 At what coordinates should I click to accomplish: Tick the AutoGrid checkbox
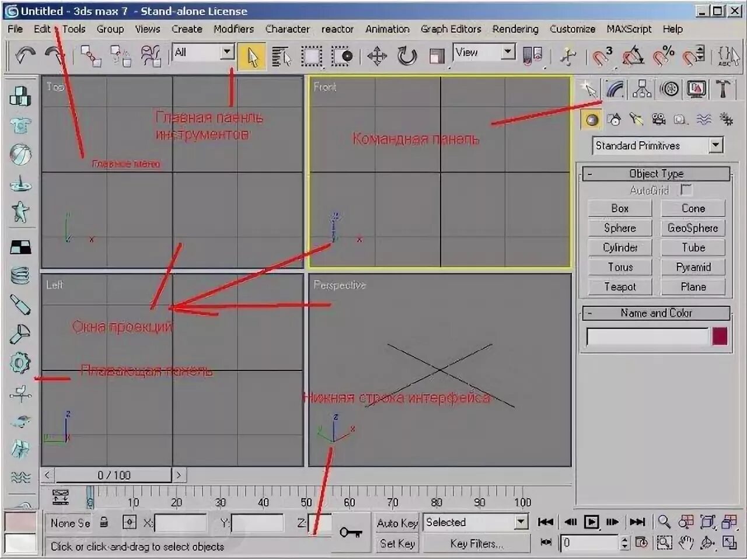(686, 190)
